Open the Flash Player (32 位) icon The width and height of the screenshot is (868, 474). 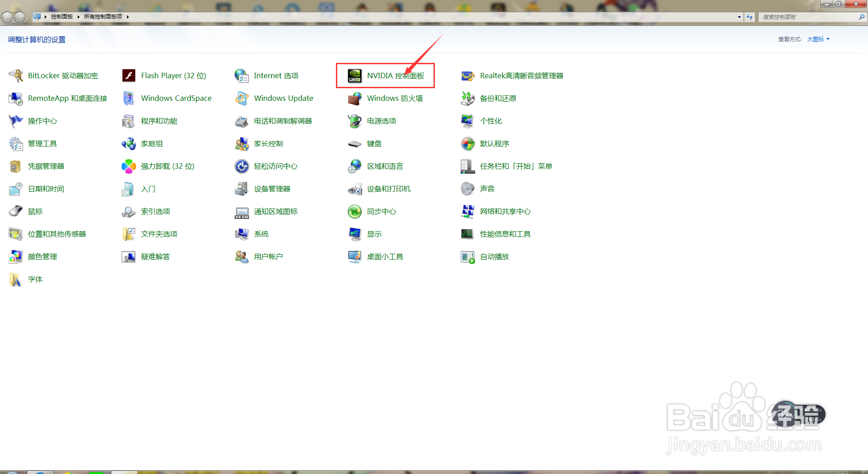tap(129, 76)
